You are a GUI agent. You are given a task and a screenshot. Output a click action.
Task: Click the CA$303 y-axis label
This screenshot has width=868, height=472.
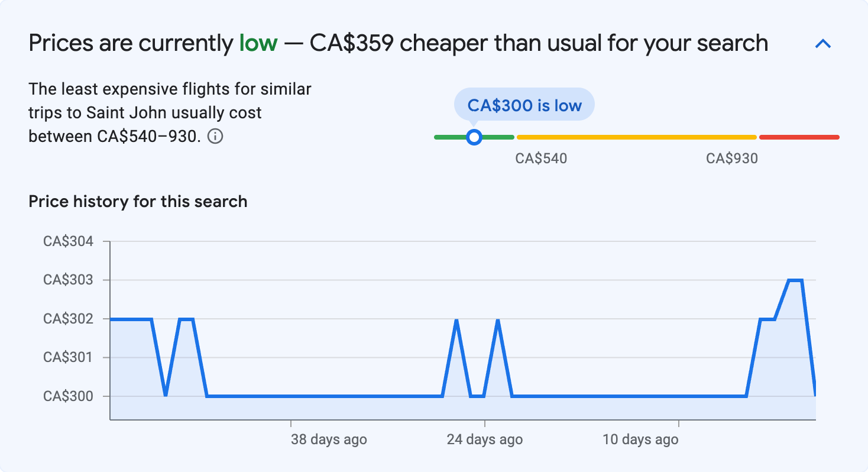tap(68, 280)
